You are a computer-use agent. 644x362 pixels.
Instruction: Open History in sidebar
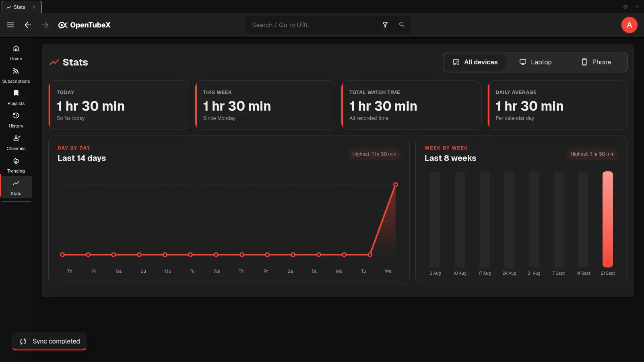pyautogui.click(x=16, y=120)
